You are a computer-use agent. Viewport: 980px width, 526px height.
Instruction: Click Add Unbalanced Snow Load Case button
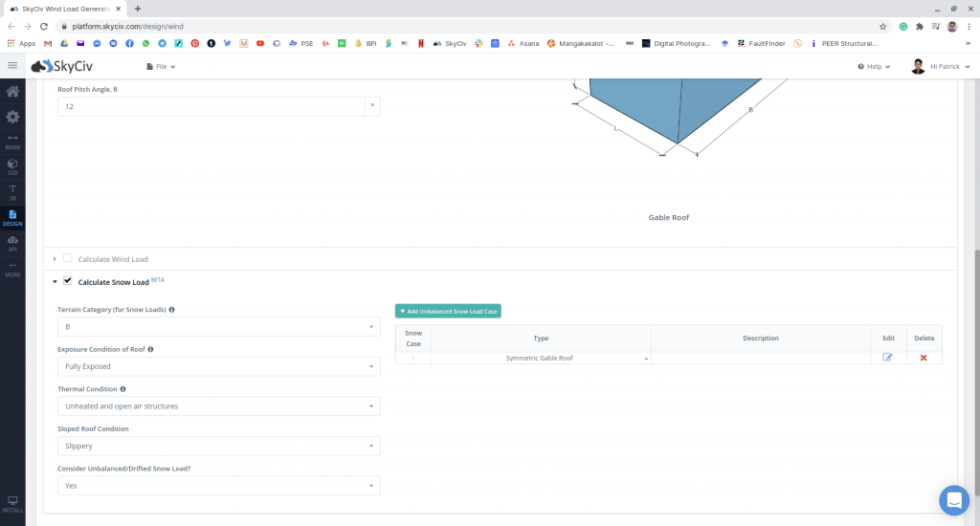click(x=448, y=311)
